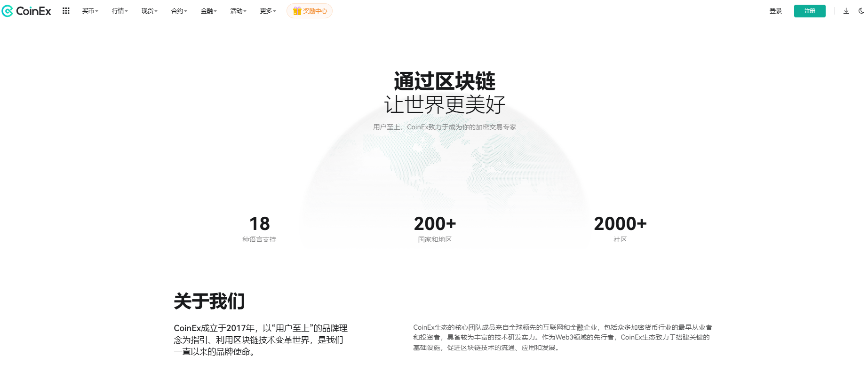The height and width of the screenshot is (380, 868).
Task: Open the 合约 navigation menu
Action: [179, 11]
